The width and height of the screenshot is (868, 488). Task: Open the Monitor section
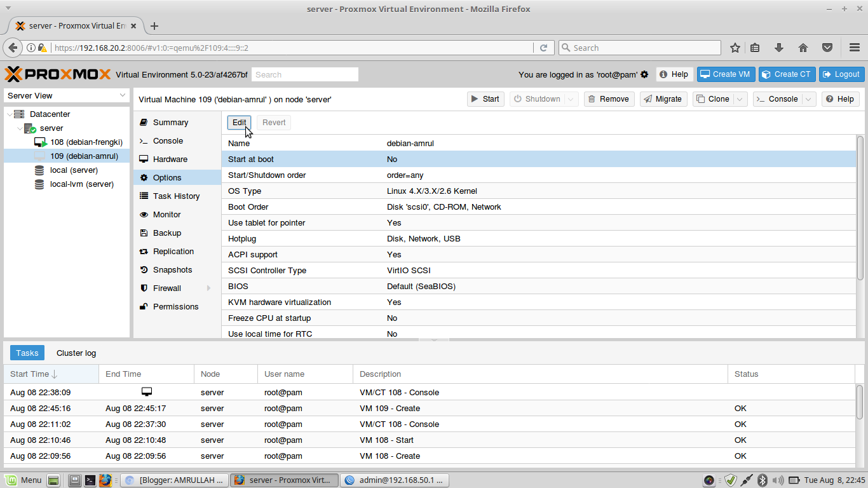[177, 215]
